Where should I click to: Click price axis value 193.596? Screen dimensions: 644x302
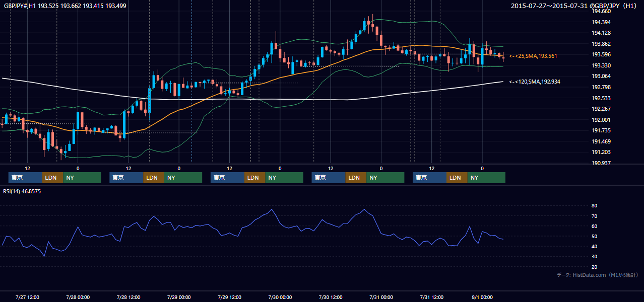tap(601, 55)
